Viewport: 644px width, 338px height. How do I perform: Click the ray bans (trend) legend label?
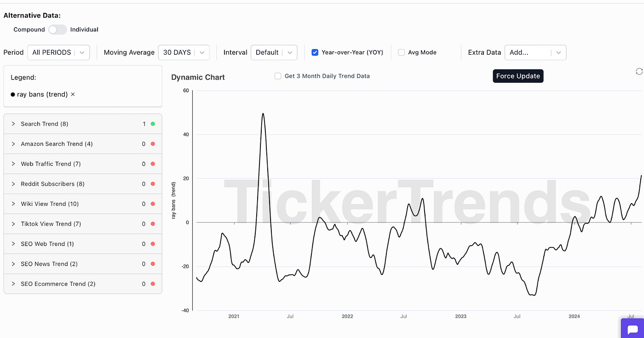click(42, 94)
